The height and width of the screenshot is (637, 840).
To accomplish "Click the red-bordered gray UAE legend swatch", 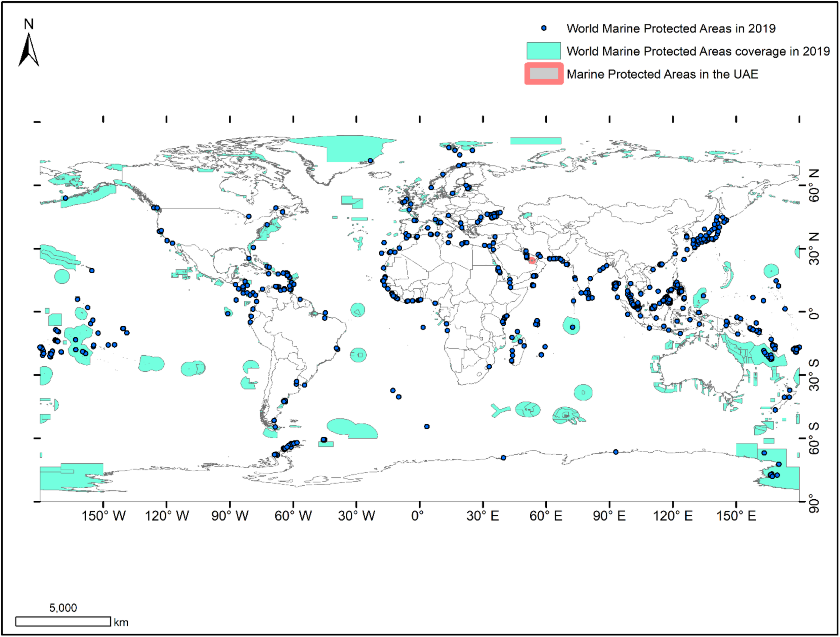I will (x=544, y=74).
